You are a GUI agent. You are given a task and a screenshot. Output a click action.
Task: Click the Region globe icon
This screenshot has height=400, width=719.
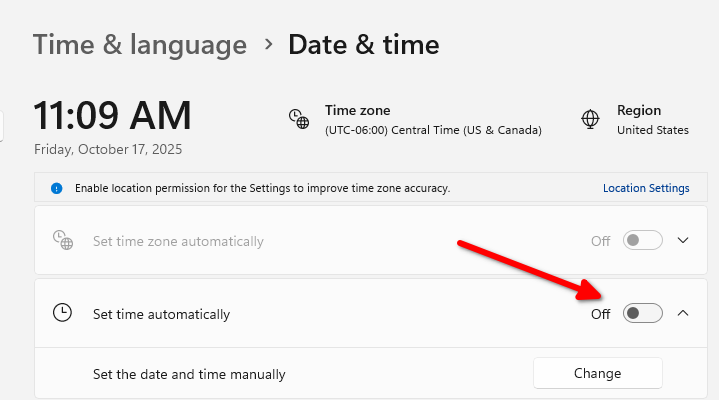pyautogui.click(x=590, y=120)
